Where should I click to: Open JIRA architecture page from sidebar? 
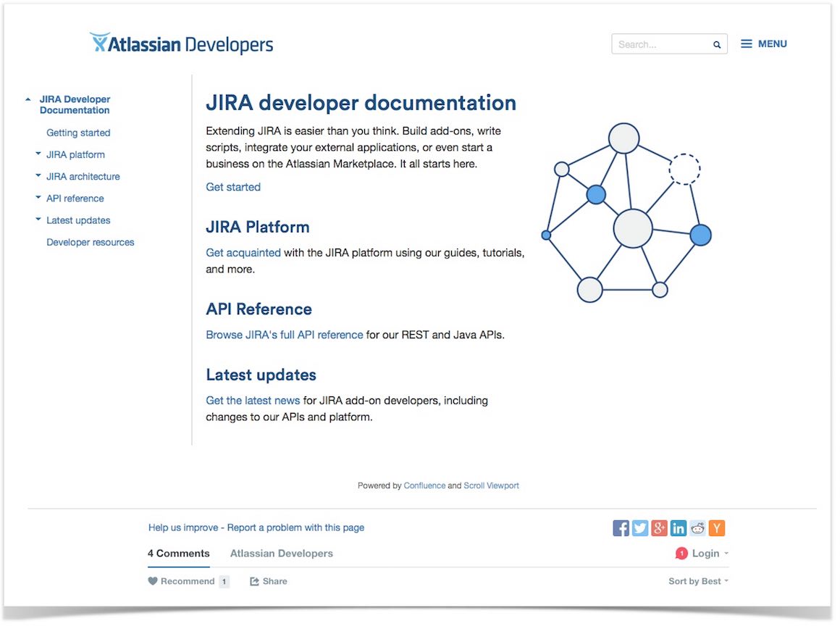click(83, 176)
